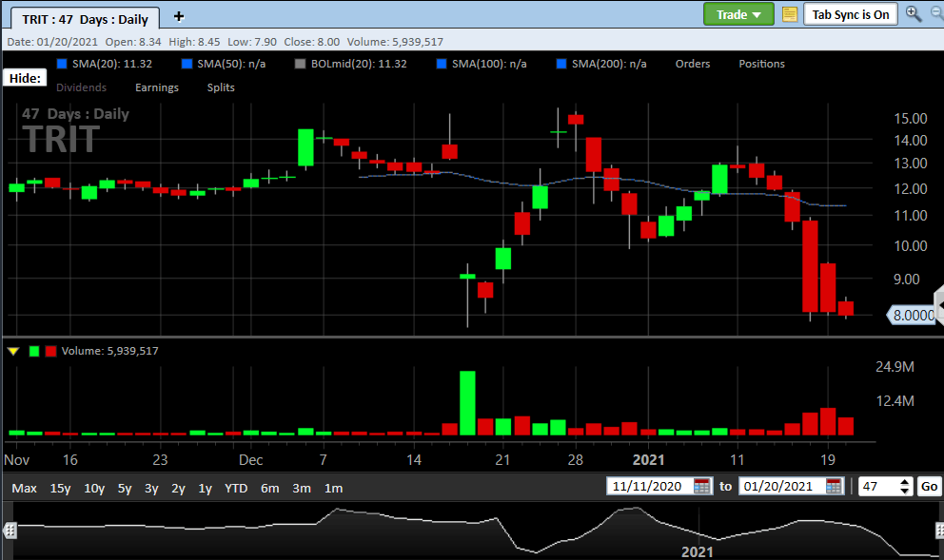Image resolution: width=944 pixels, height=560 pixels.
Task: Click the Tab Sync is On button
Action: click(x=850, y=14)
